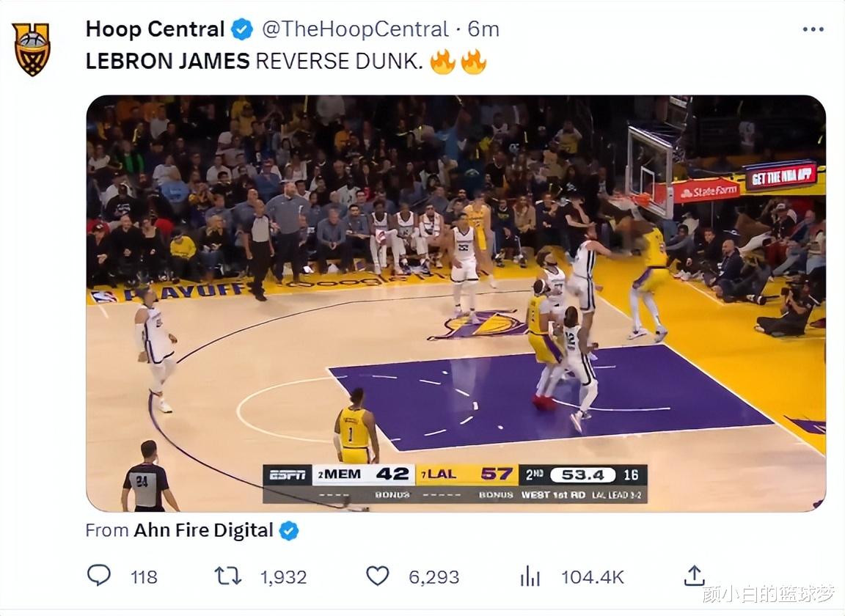Click the reply speech bubble icon

point(99,576)
